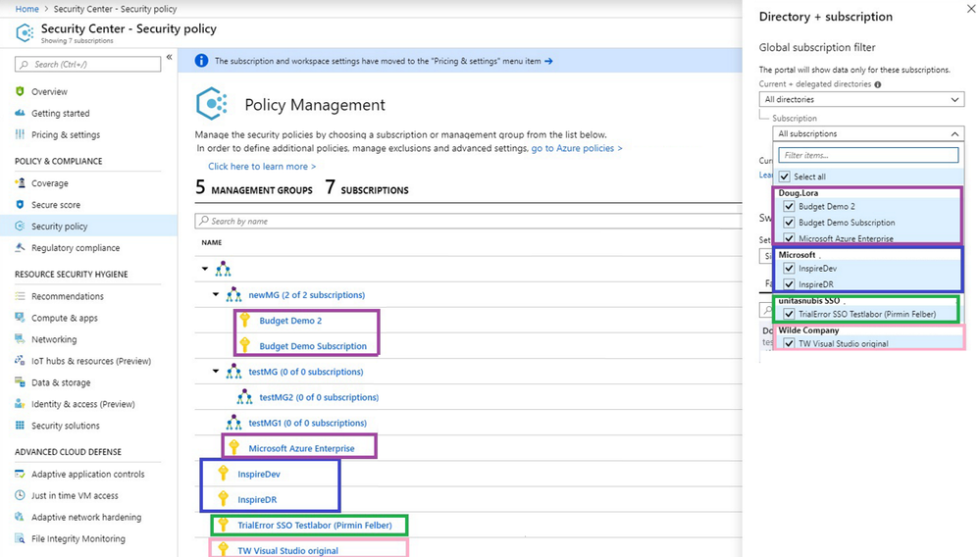Open testMG2 (0 of 0 subscriptions) row
The height and width of the screenshot is (557, 980).
(319, 397)
